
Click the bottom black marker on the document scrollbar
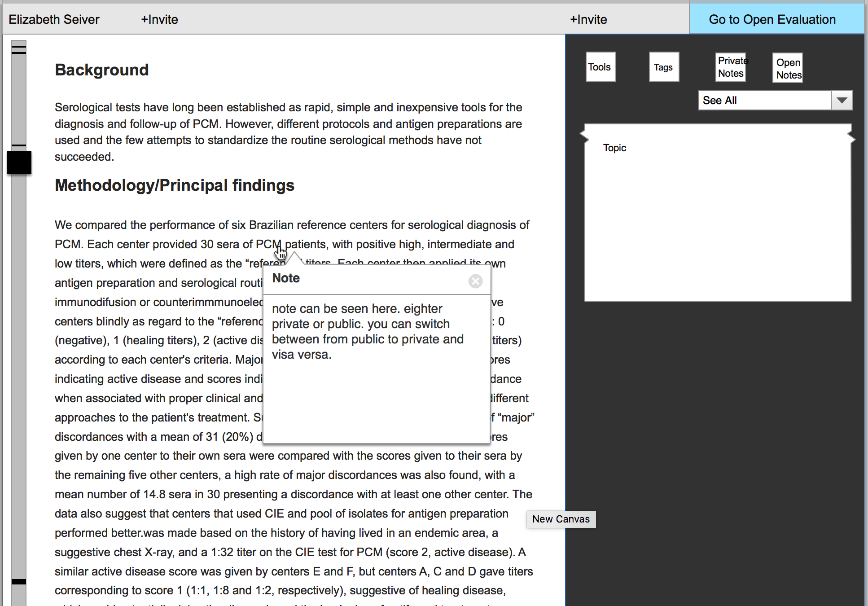tap(19, 582)
